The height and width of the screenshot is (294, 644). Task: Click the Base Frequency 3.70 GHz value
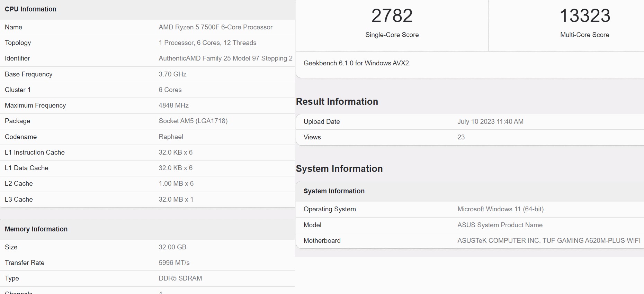pyautogui.click(x=172, y=74)
